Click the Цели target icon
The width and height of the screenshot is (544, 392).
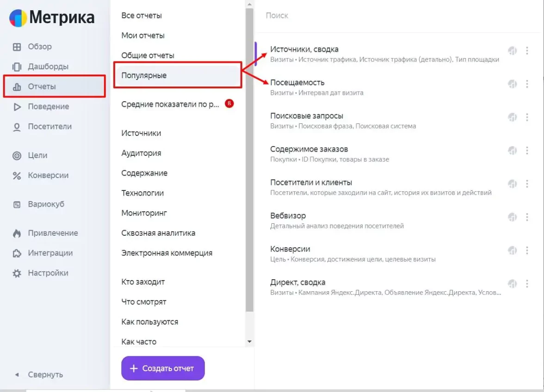[17, 156]
